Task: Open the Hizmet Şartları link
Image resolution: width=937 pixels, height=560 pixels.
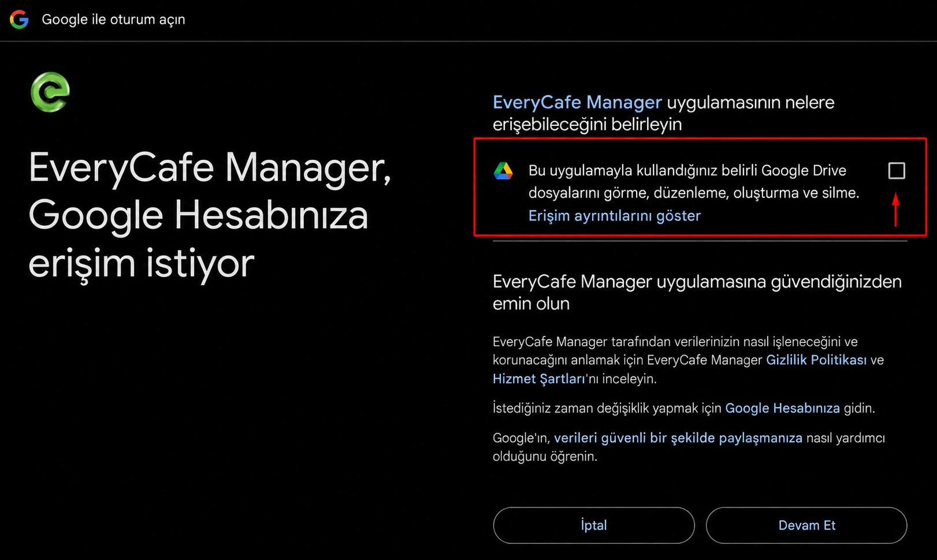Action: (538, 379)
